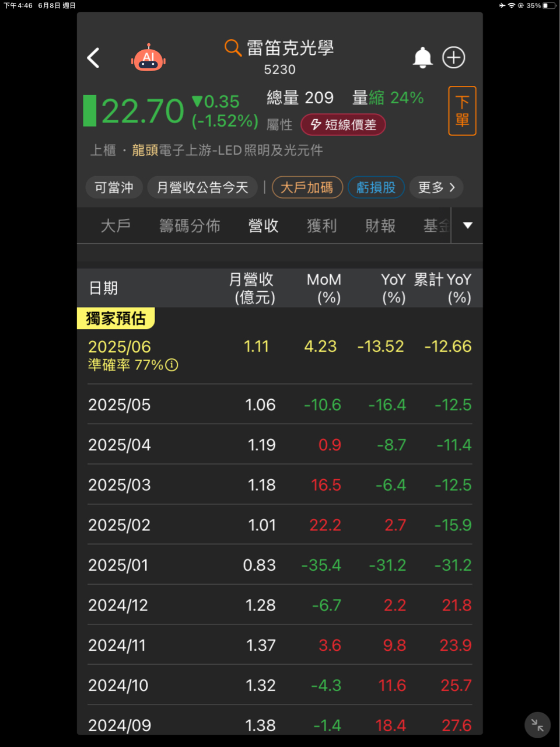Viewport: 560px width, 747px height.
Task: Tap the orange search magnifier icon
Action: (x=233, y=47)
